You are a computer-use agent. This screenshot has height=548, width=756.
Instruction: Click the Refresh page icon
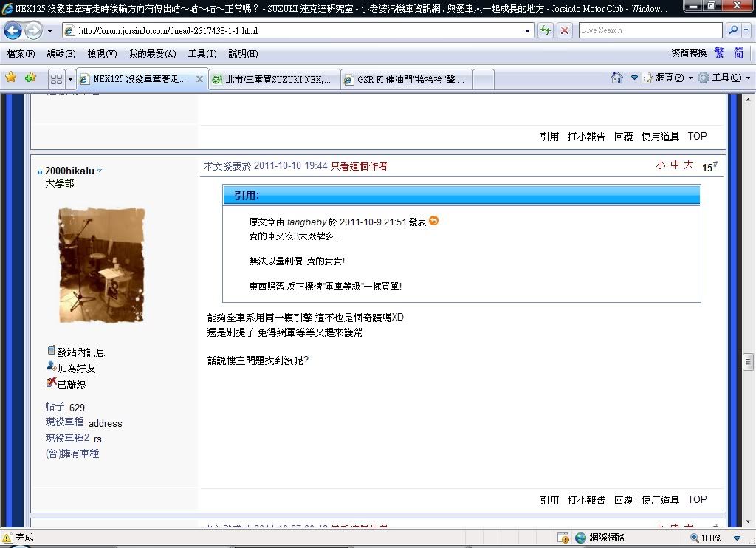click(546, 31)
